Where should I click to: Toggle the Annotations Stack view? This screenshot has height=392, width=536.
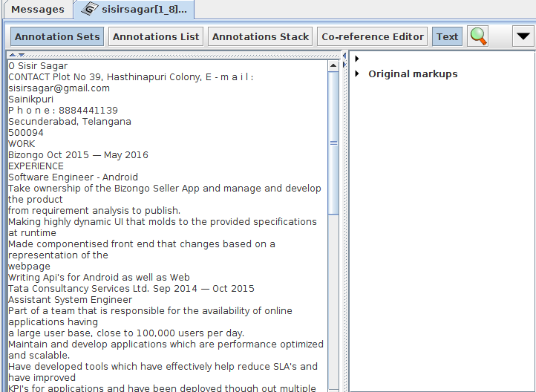tap(260, 36)
